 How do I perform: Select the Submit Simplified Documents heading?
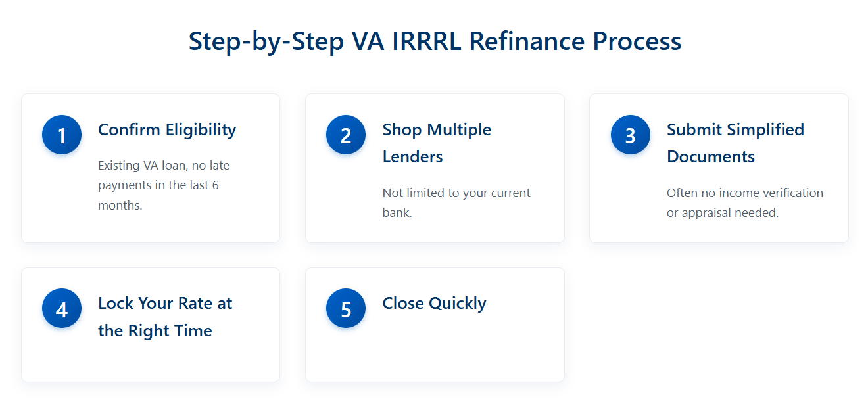tap(735, 143)
